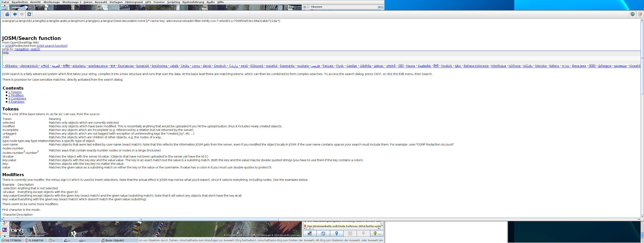Open the Vorlagen menu

coord(116,2)
